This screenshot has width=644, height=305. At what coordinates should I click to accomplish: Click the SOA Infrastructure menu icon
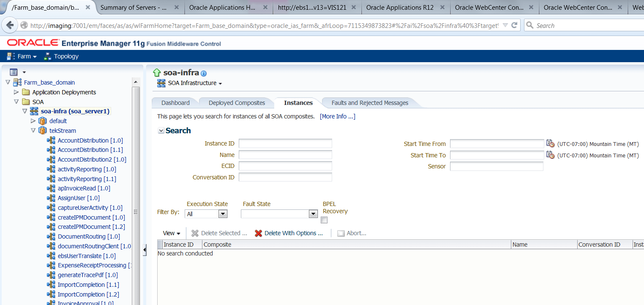point(161,83)
